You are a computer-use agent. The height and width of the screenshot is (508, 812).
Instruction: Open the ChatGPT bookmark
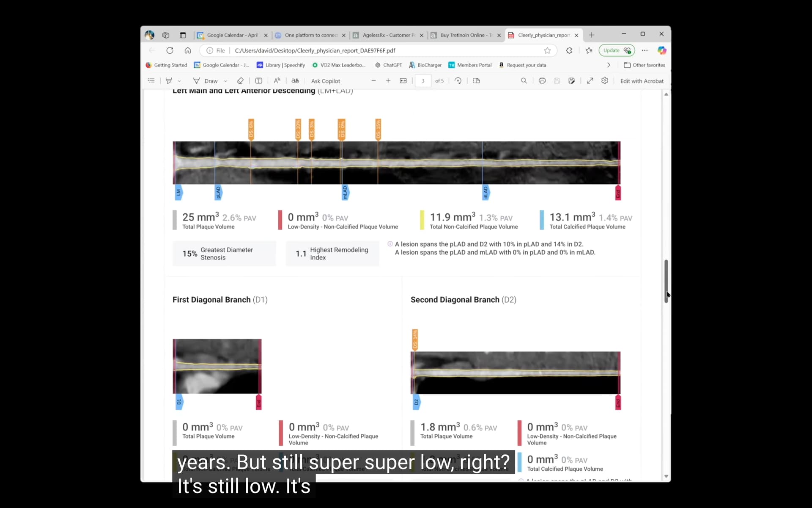pyautogui.click(x=388, y=65)
